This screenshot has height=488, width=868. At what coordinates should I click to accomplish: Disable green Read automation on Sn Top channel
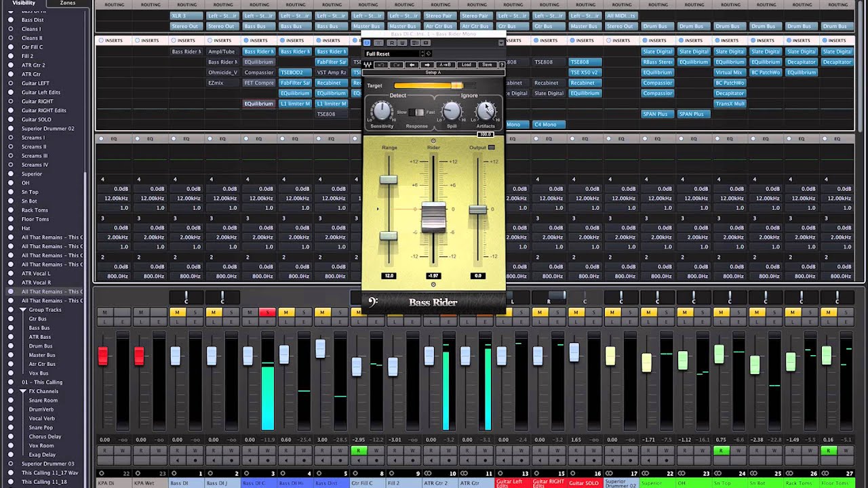tap(721, 450)
